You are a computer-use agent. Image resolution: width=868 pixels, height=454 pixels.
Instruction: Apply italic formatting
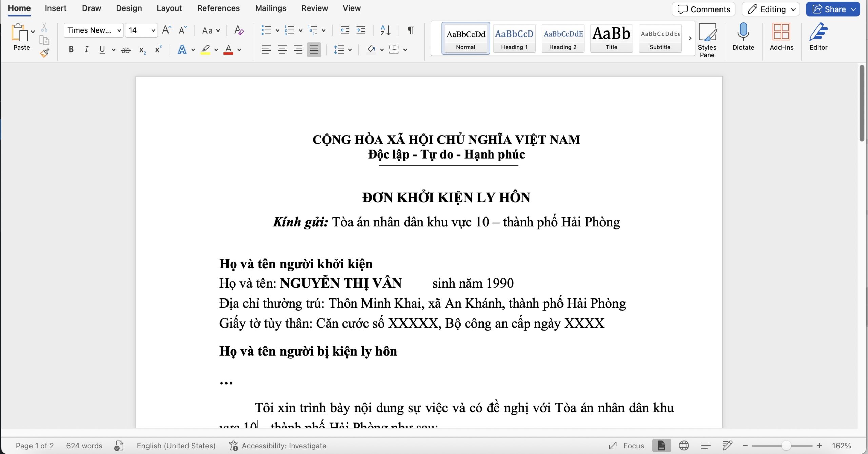click(86, 49)
